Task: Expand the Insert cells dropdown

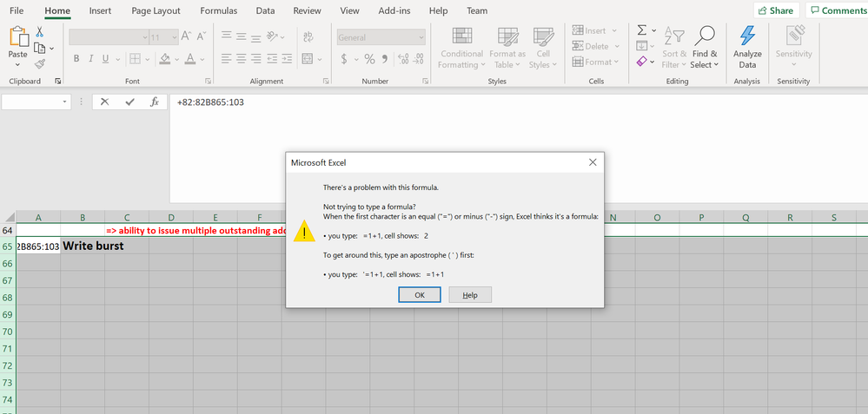Action: point(614,31)
